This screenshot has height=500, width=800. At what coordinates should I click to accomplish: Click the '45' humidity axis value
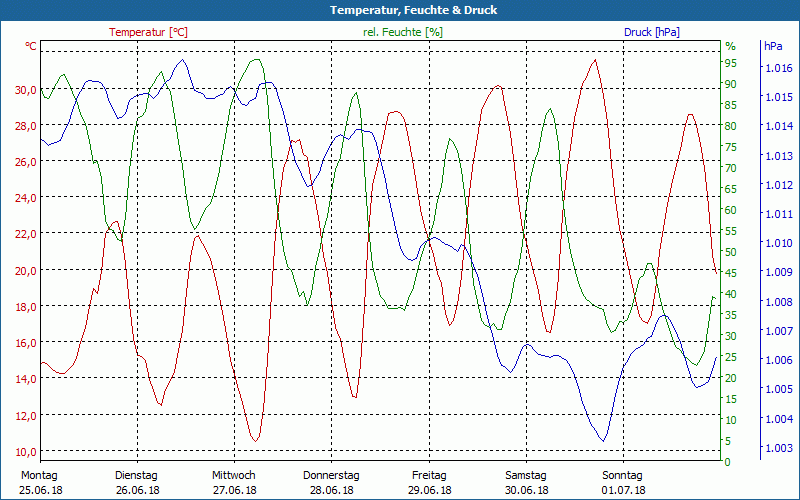[731, 273]
